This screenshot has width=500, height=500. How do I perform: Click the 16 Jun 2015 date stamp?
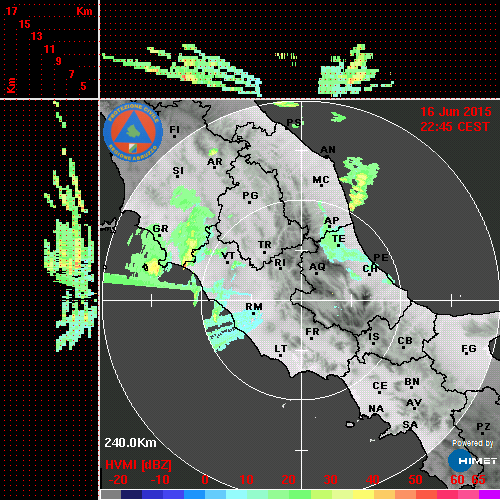tap(456, 112)
